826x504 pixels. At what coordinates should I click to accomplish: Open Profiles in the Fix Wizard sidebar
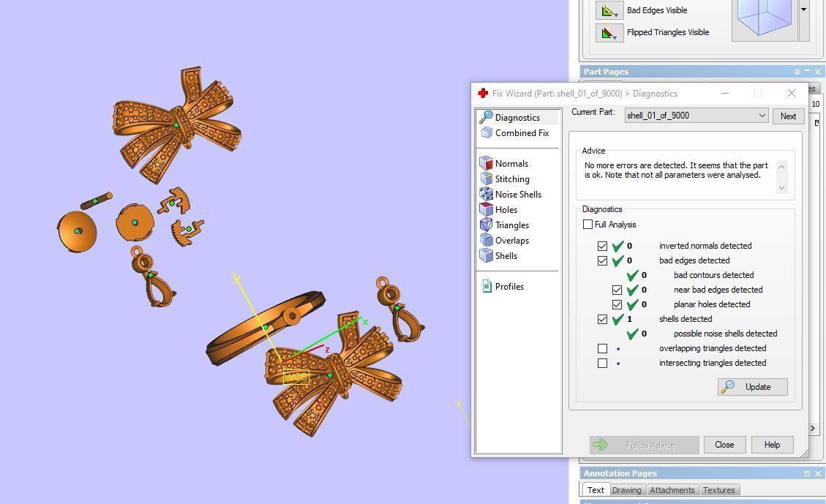[x=509, y=287]
